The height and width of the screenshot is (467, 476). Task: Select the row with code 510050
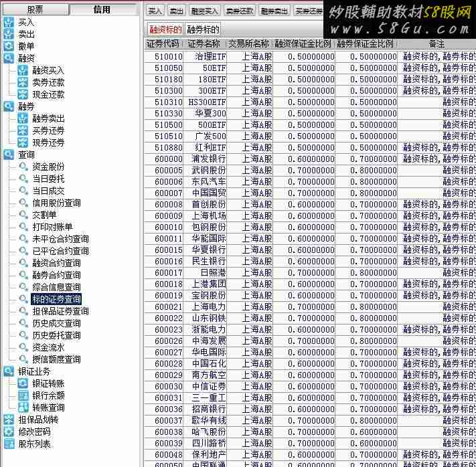tap(310, 68)
